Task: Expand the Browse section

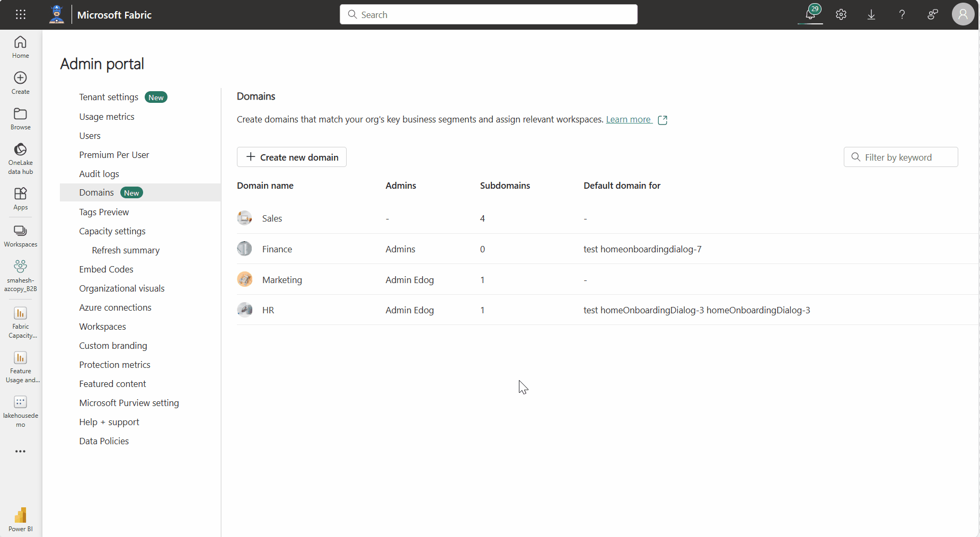Action: tap(20, 119)
